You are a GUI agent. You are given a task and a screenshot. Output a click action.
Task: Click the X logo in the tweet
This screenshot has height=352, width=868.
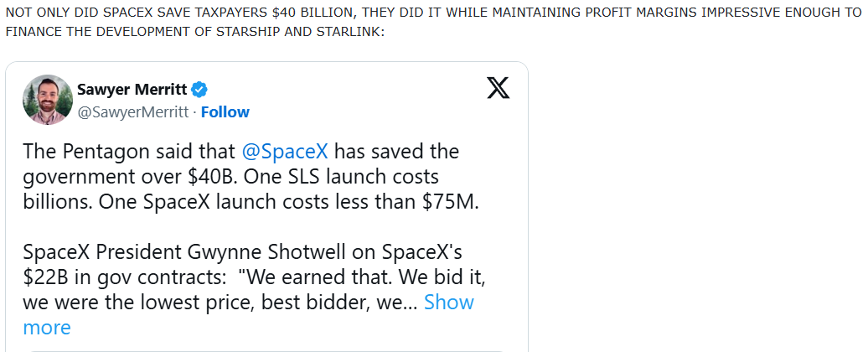coord(498,87)
